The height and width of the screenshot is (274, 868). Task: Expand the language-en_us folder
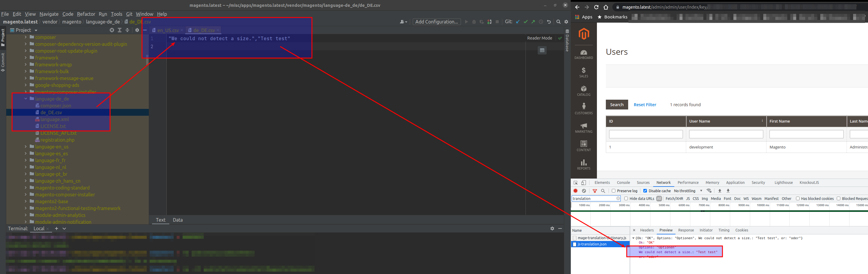pyautogui.click(x=26, y=147)
